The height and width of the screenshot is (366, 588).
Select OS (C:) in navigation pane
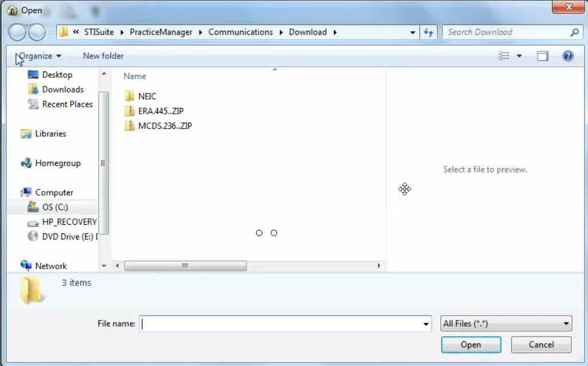55,207
